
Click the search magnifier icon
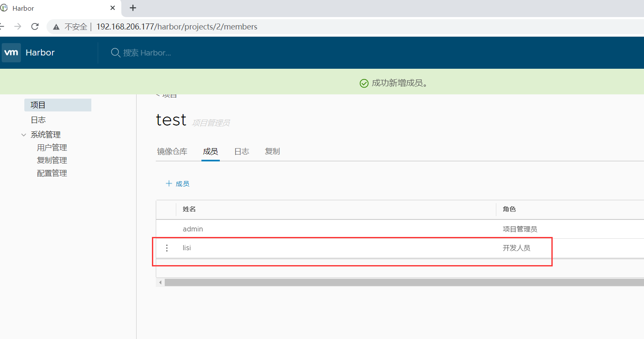(x=115, y=53)
